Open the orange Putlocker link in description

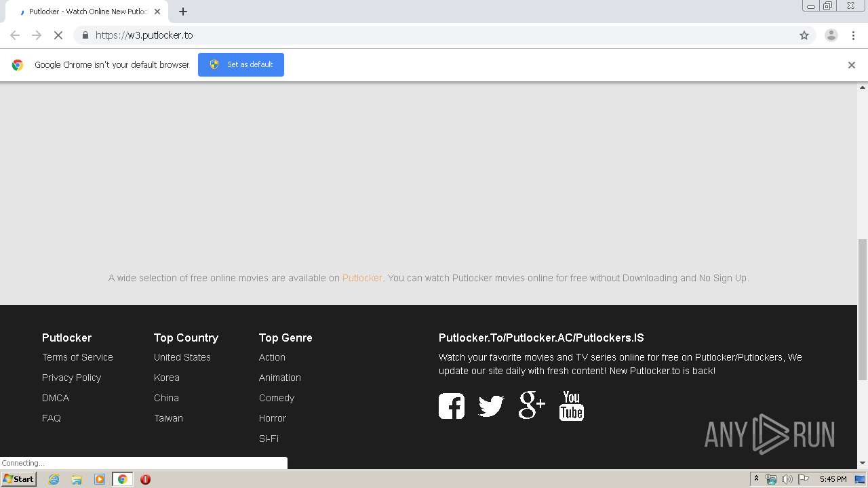tap(362, 278)
